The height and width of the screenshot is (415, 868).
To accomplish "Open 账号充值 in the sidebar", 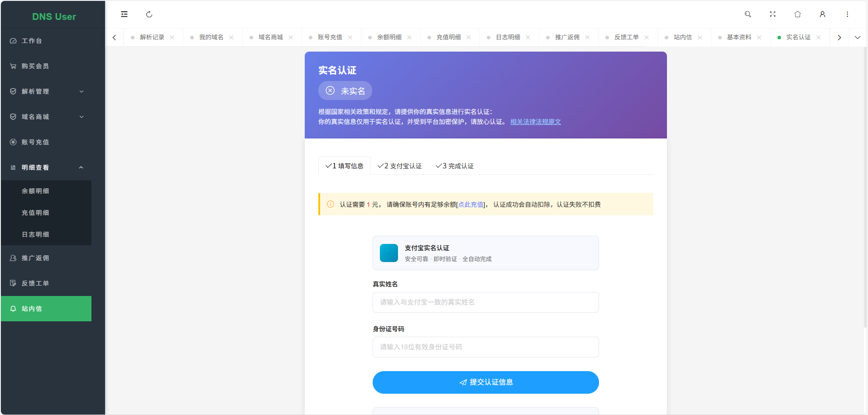I will tap(35, 142).
